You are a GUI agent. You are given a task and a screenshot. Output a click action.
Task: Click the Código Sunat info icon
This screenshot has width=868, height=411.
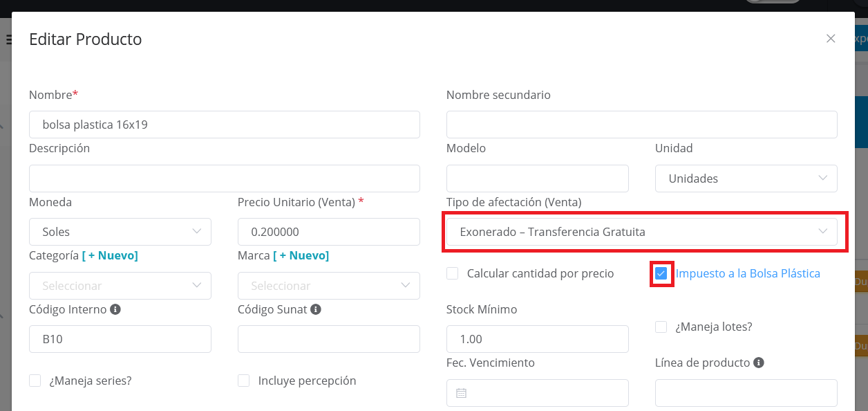pyautogui.click(x=316, y=309)
